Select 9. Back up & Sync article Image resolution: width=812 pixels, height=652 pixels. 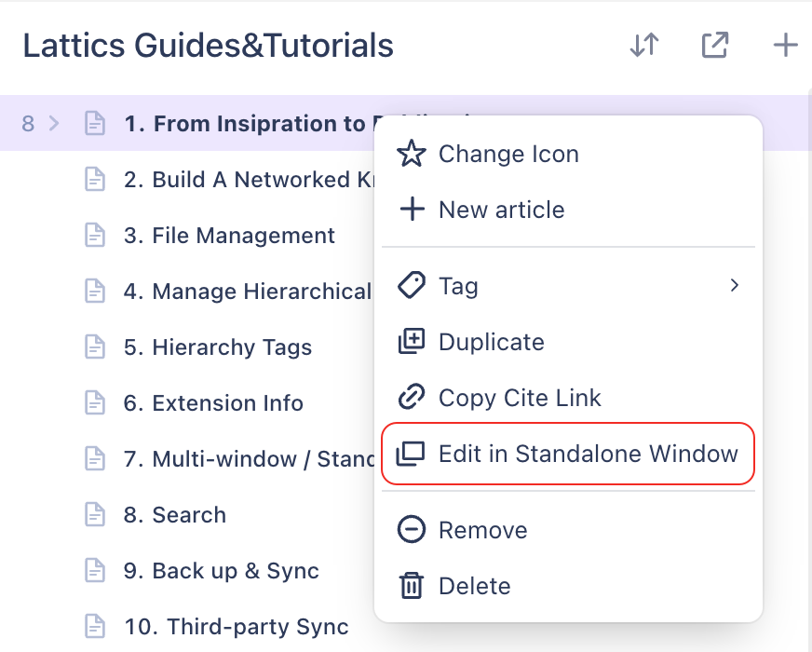click(221, 571)
